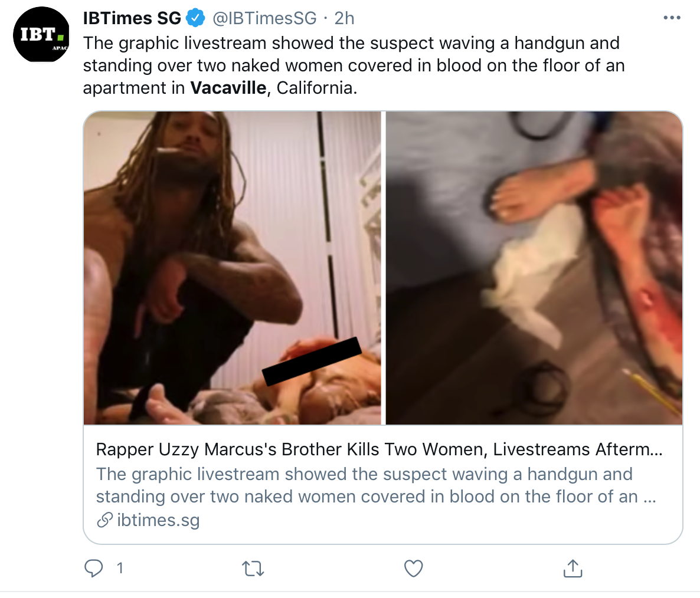Open the right article preview image
The height and width of the screenshot is (598, 700).
click(534, 268)
